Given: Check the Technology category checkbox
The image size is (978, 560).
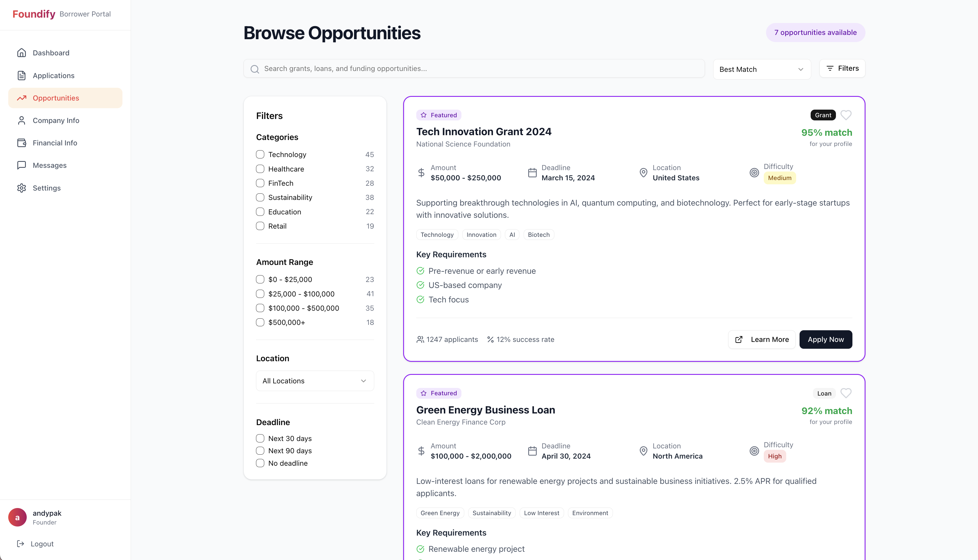Looking at the screenshot, I should [x=260, y=154].
